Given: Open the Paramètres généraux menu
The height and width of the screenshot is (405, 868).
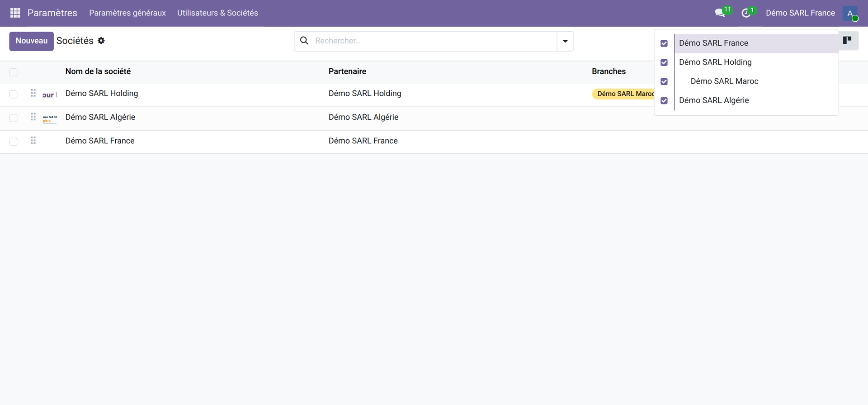Looking at the screenshot, I should coord(127,13).
